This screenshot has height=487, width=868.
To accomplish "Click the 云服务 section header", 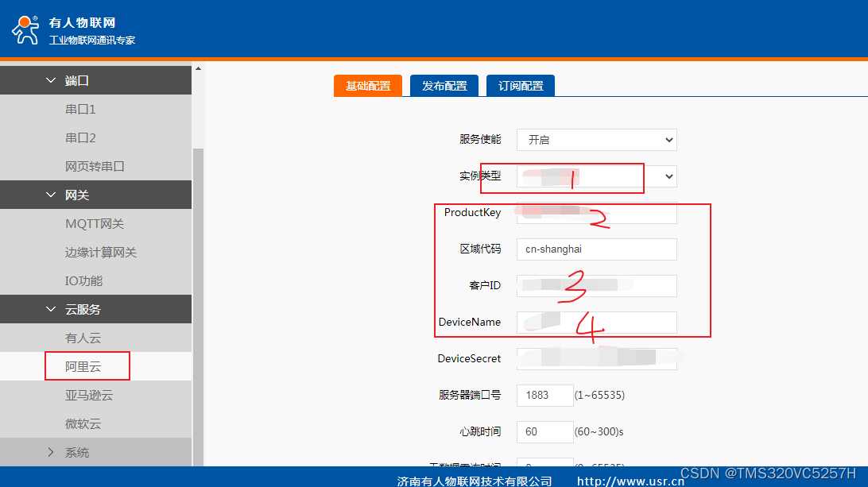I will 95,309.
